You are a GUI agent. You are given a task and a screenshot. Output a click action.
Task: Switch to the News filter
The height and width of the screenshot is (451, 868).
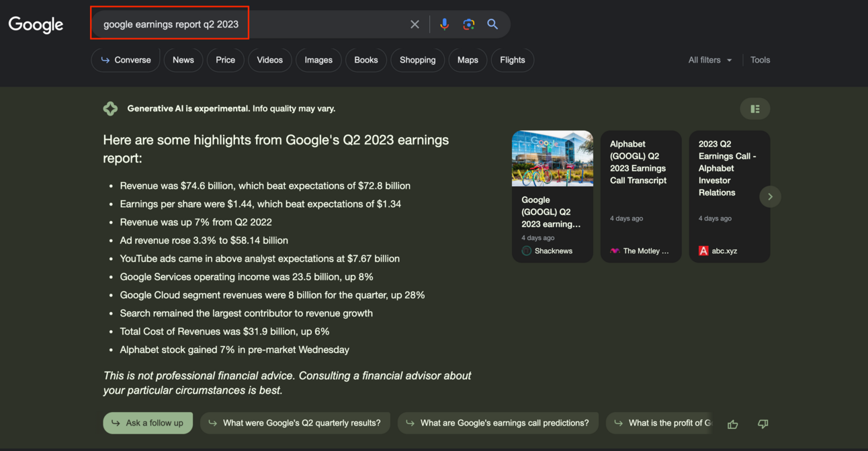click(x=183, y=60)
